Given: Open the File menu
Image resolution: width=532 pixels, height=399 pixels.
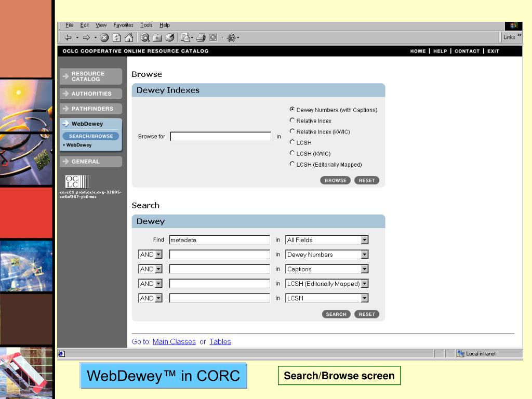Looking at the screenshot, I should 69,25.
